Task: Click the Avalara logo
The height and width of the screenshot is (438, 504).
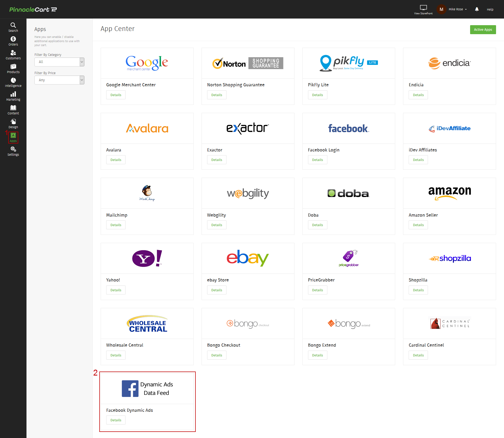Action: tap(147, 128)
